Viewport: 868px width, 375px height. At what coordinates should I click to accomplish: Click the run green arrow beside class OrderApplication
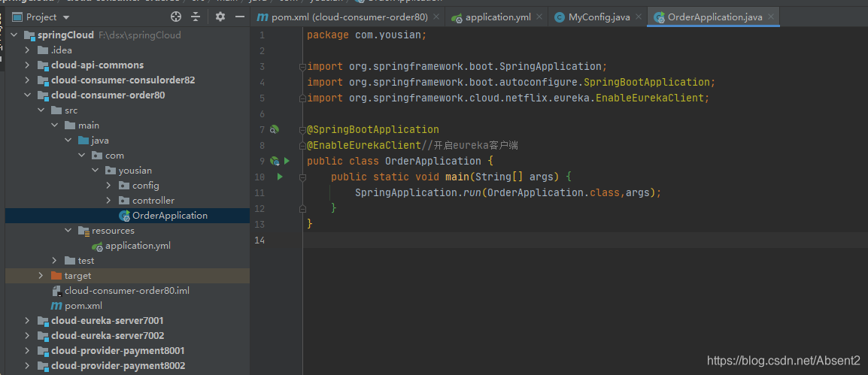click(287, 161)
